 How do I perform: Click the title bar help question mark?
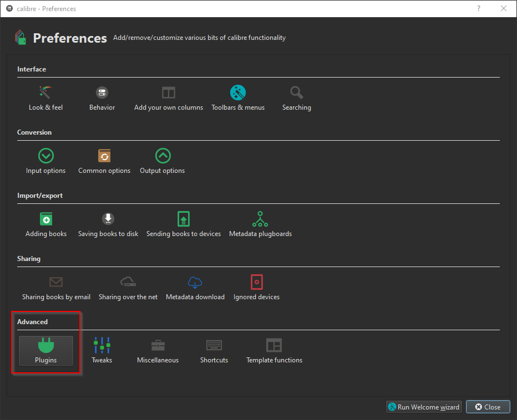pos(478,8)
